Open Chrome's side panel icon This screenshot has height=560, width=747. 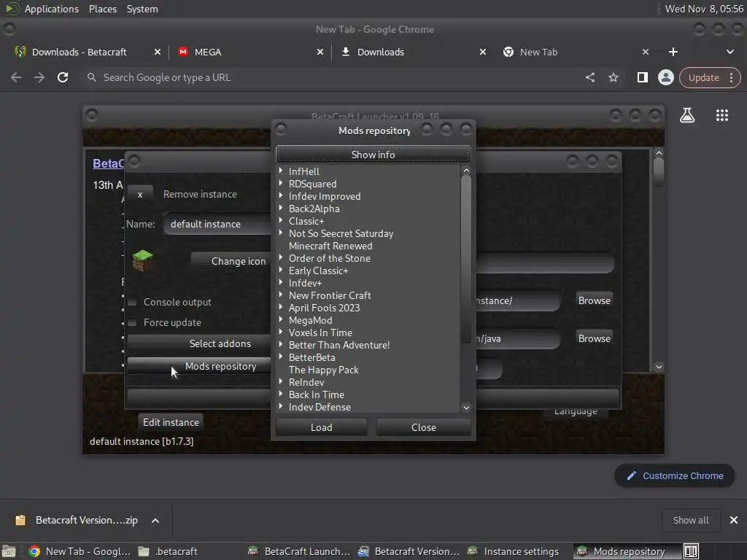pyautogui.click(x=642, y=77)
